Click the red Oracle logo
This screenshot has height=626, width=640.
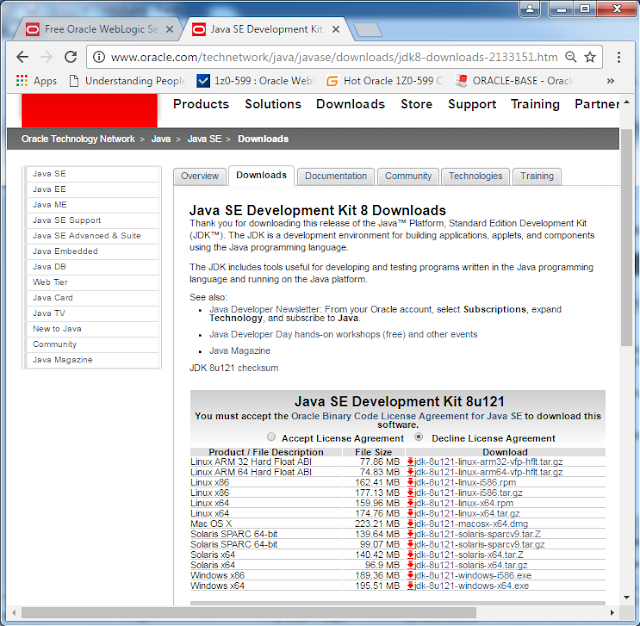click(89, 111)
